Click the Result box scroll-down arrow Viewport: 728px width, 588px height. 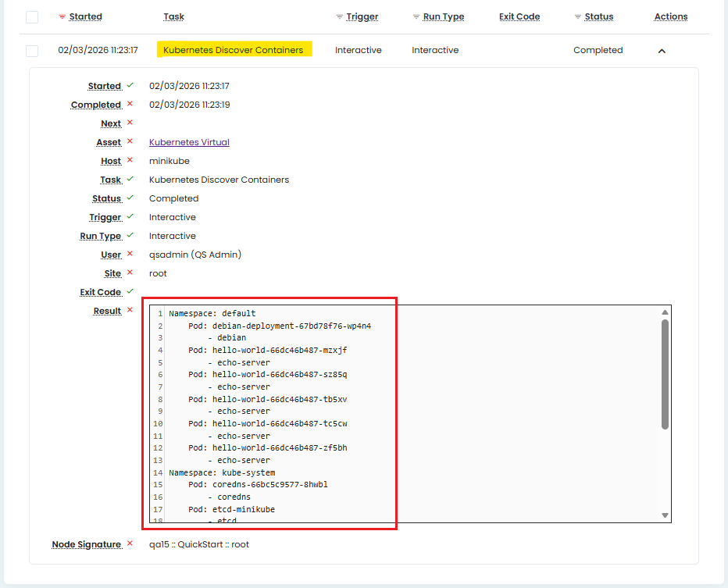(665, 515)
